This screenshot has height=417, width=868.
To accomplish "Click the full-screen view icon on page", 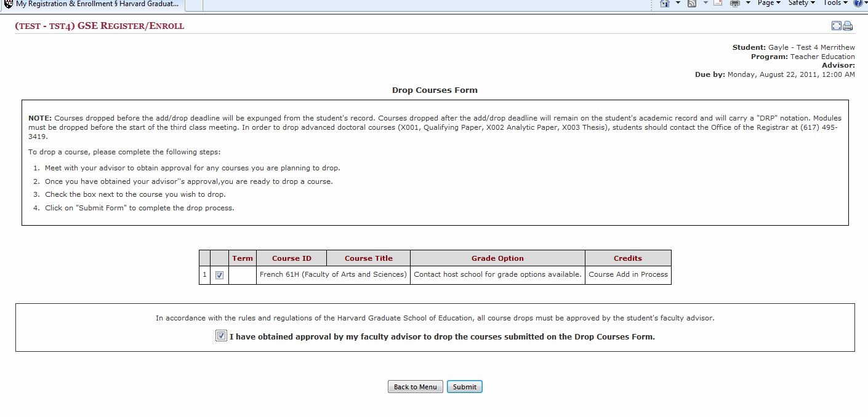I will point(836,26).
